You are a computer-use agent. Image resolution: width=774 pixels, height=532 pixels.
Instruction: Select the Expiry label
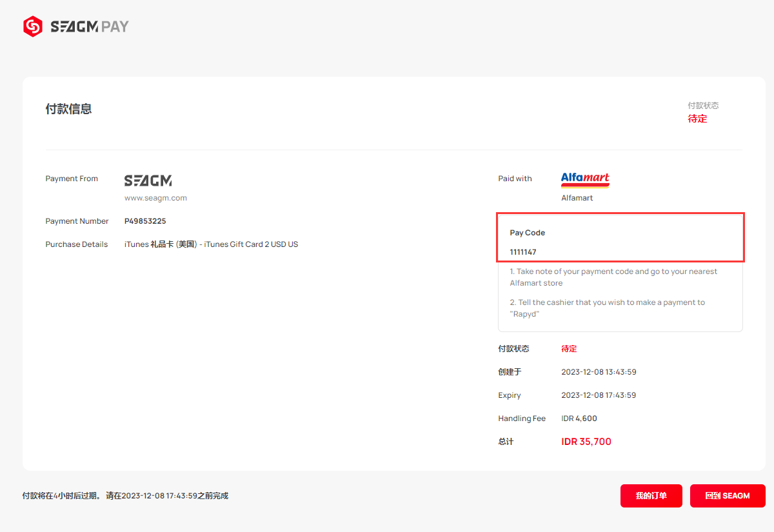click(x=510, y=395)
